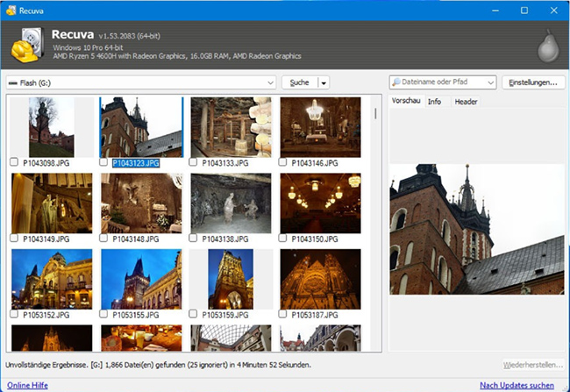The height and width of the screenshot is (392, 570).
Task: Select the P1053155.JPG thumbnail image
Action: [x=141, y=279]
